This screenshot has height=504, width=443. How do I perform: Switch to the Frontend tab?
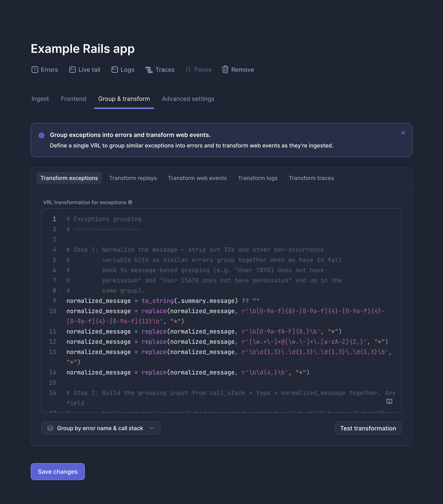(73, 99)
